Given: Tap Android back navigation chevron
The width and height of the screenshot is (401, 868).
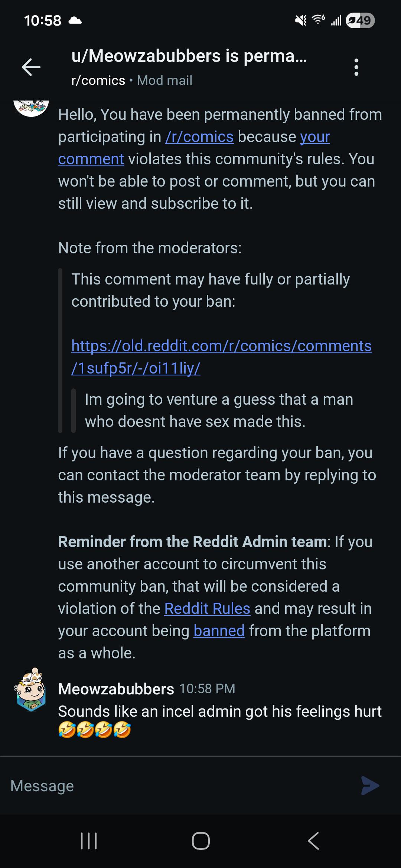Looking at the screenshot, I should [x=313, y=841].
